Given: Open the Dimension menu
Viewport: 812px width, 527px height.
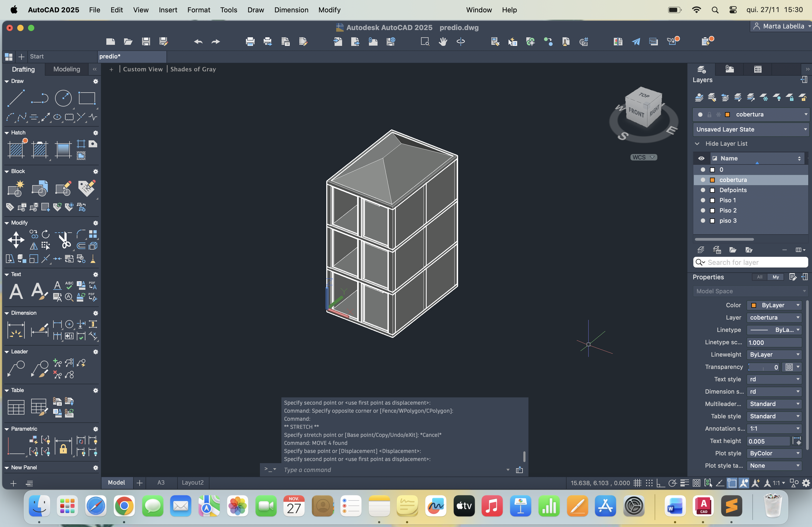Looking at the screenshot, I should (291, 10).
